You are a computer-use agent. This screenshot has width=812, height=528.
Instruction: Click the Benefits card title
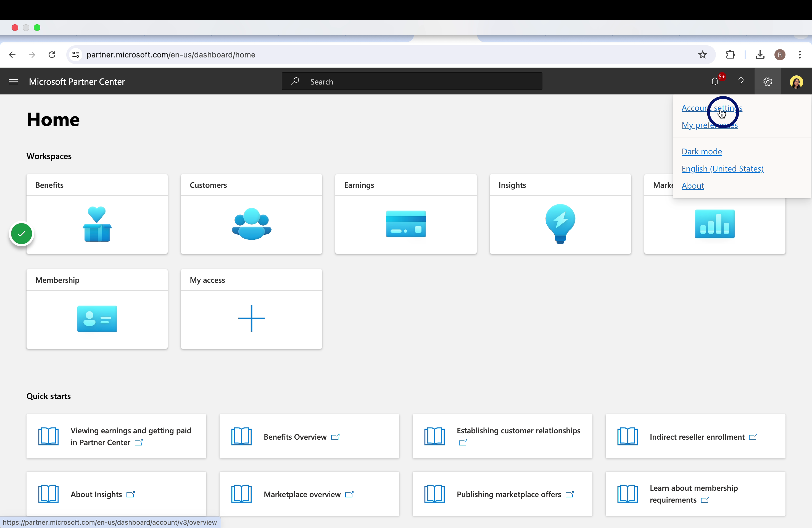49,185
